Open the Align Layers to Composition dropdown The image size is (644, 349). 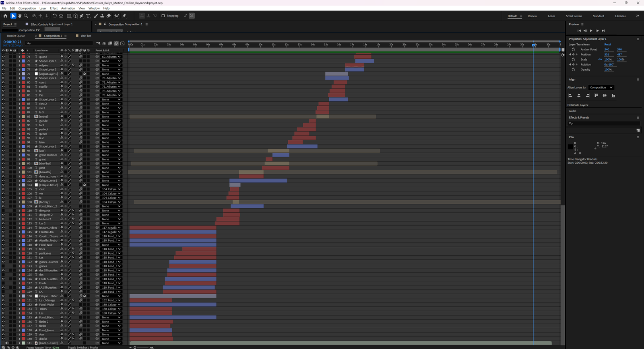[601, 88]
